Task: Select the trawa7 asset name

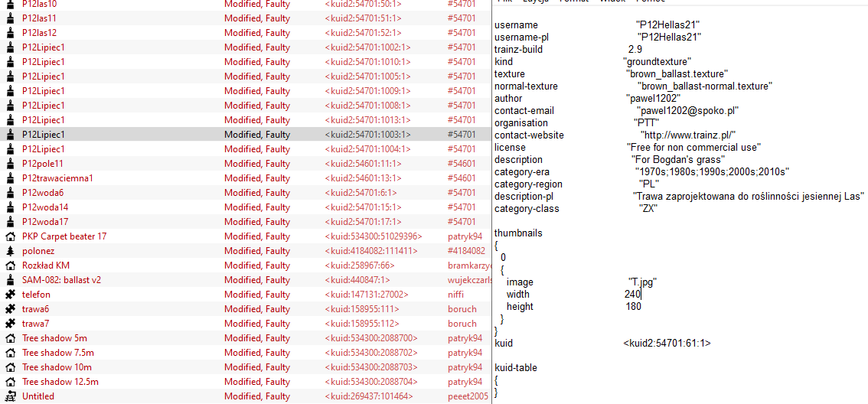Action: coord(36,324)
